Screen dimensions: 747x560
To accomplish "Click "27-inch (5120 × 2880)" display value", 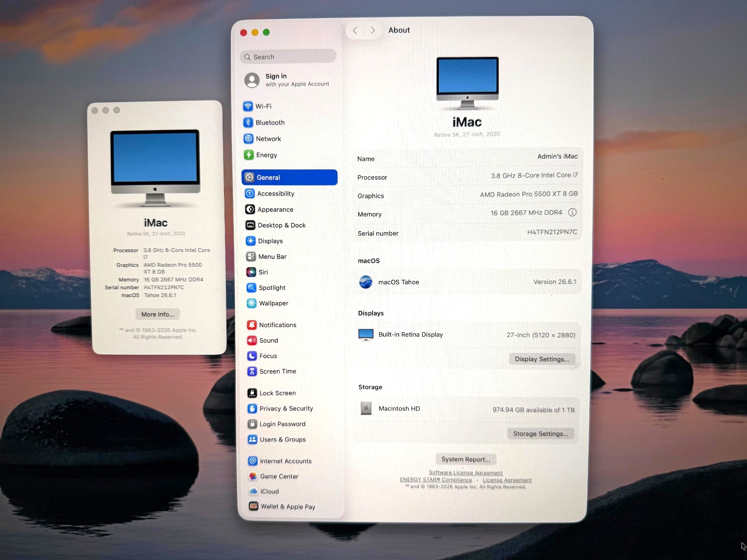I will [541, 335].
